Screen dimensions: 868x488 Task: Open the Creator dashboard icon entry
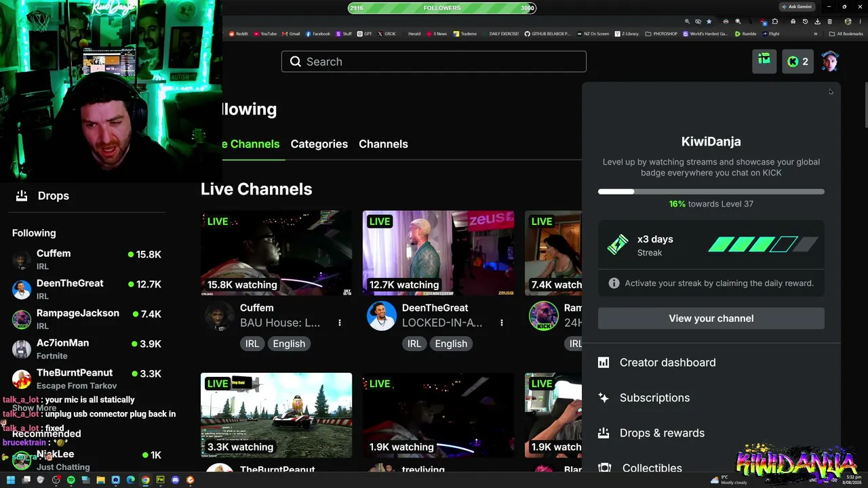(x=604, y=363)
